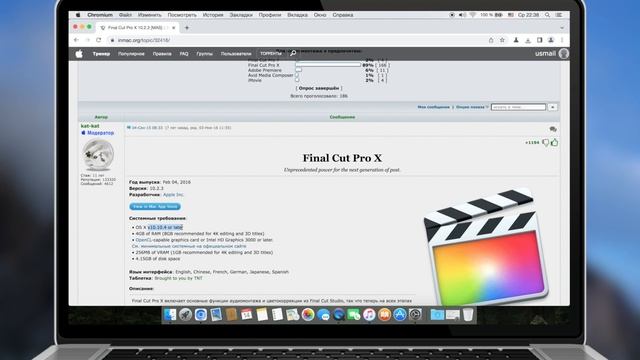
Task: Open the Трекер section in site nav
Action: pos(101,53)
